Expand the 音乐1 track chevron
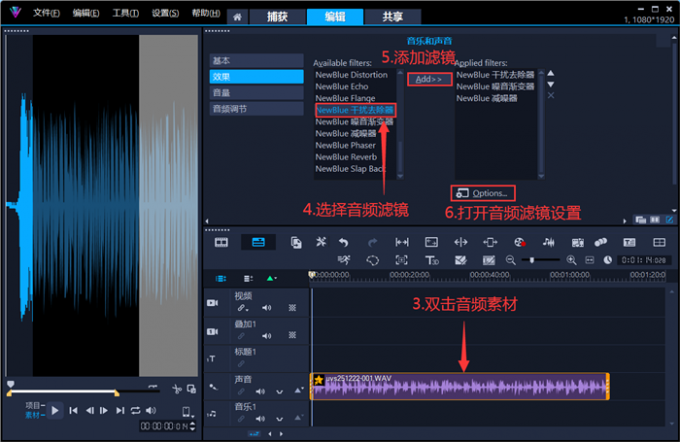Screen dimensions: 680x442 click(279, 419)
